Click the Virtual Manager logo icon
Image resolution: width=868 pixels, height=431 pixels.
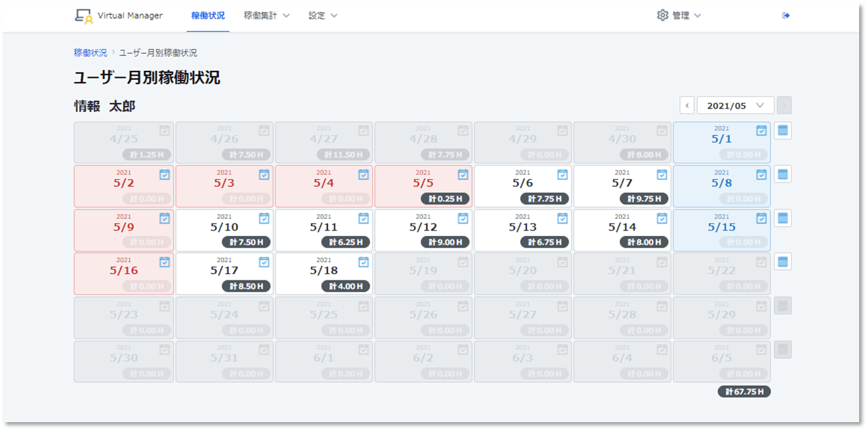click(x=83, y=16)
